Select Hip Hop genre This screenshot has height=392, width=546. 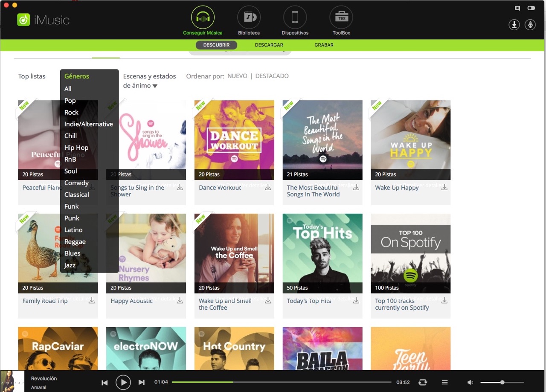pyautogui.click(x=76, y=148)
